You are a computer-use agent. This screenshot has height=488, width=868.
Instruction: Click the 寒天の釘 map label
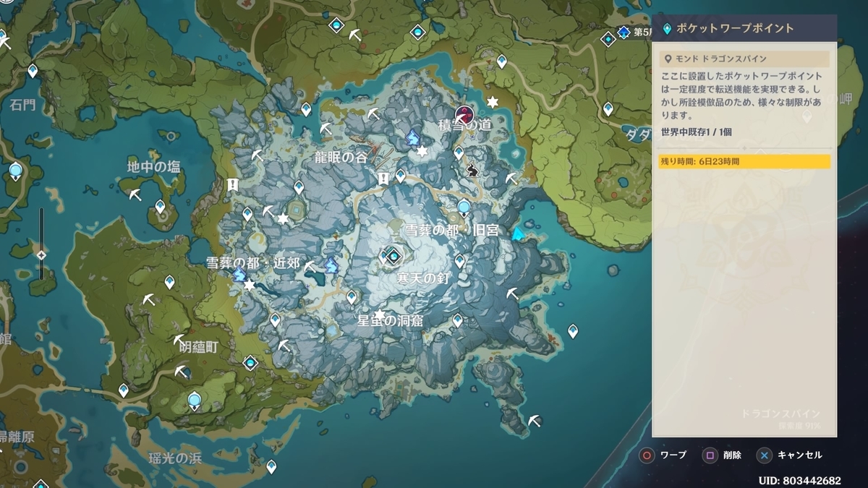[424, 278]
